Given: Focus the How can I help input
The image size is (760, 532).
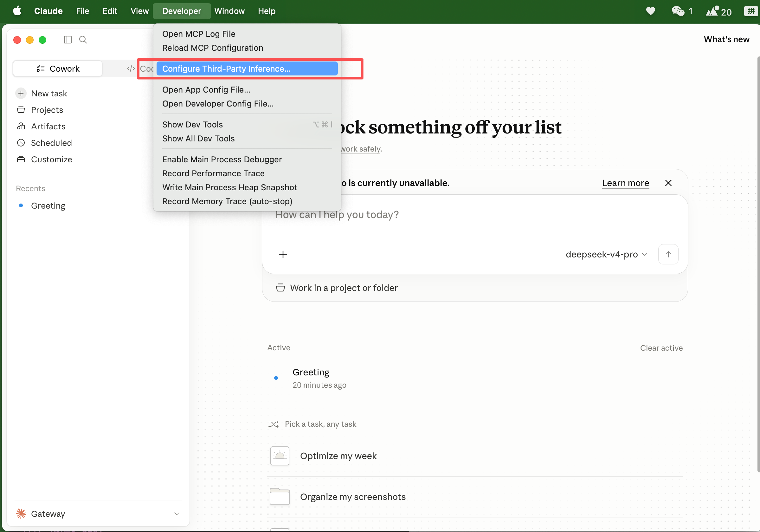Looking at the screenshot, I should (x=475, y=215).
